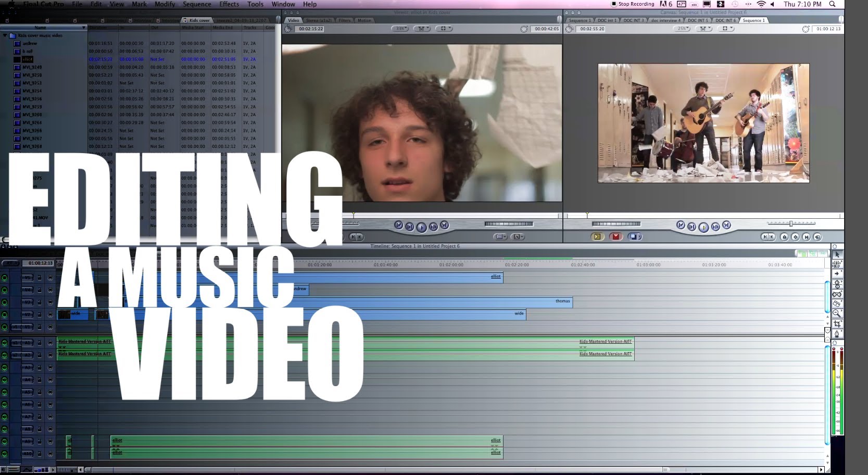Open the Canvas view mode dropdown
Image resolution: width=868 pixels, height=475 pixels.
725,29
